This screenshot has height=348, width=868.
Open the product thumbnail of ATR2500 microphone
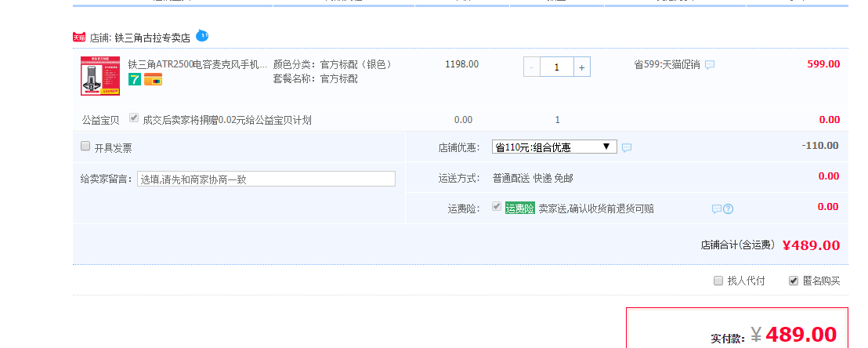pyautogui.click(x=100, y=76)
